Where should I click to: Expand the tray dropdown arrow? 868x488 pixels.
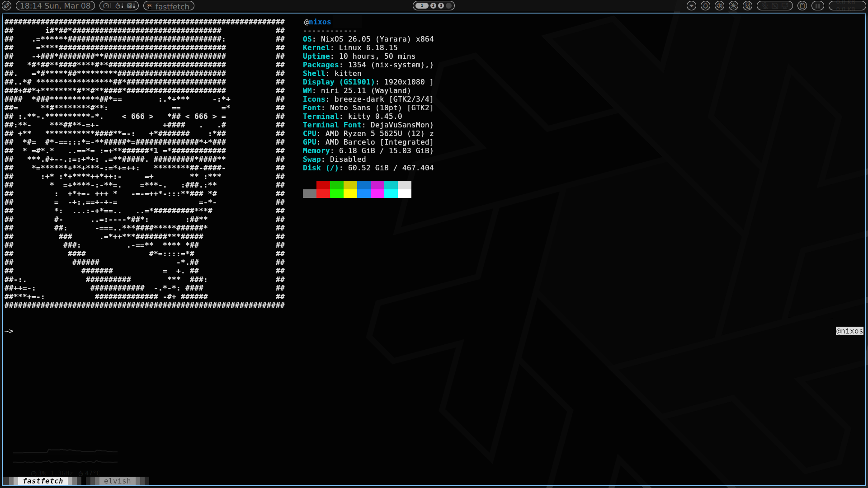[x=691, y=6]
